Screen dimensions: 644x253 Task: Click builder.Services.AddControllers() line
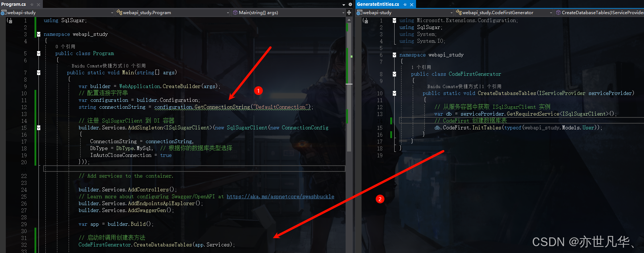click(x=128, y=190)
